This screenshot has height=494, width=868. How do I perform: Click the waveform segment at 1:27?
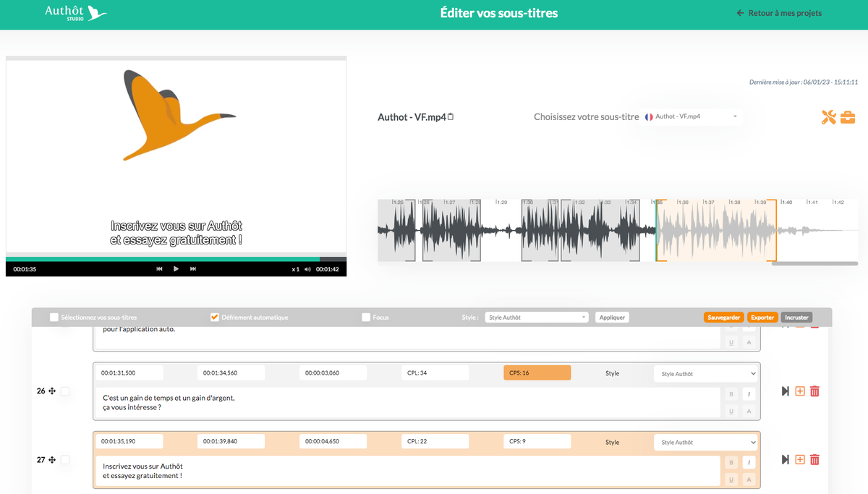coord(452,230)
